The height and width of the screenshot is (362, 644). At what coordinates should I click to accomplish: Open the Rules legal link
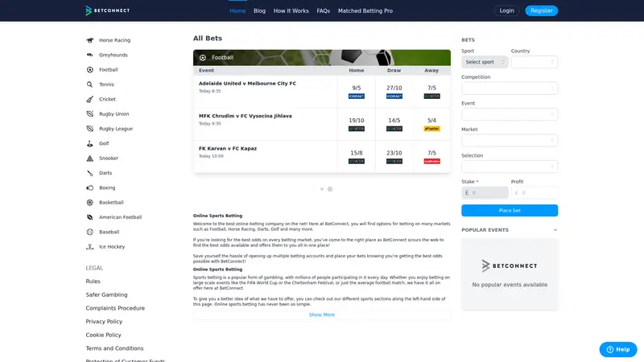tap(93, 282)
